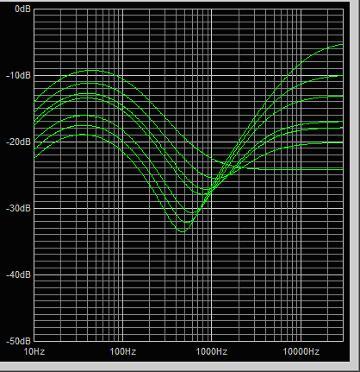360x372 pixels.
Task: Select the 10000Hz frequency label
Action: (x=301, y=352)
